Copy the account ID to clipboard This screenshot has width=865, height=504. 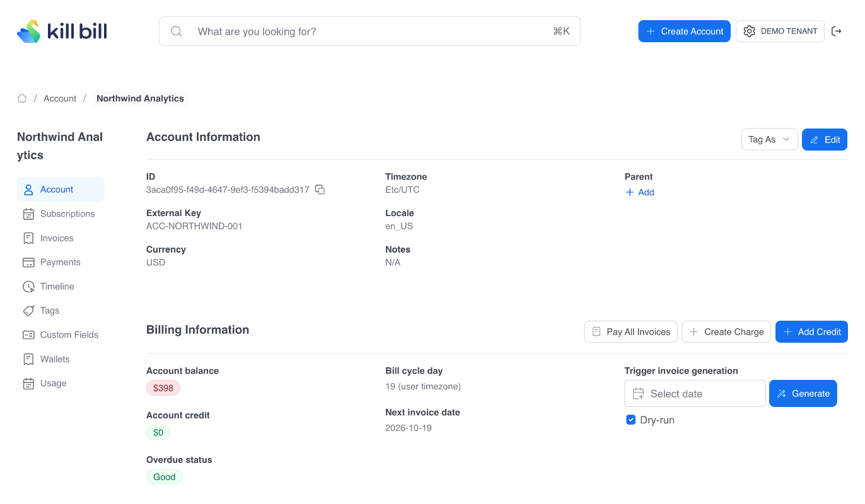coord(320,190)
